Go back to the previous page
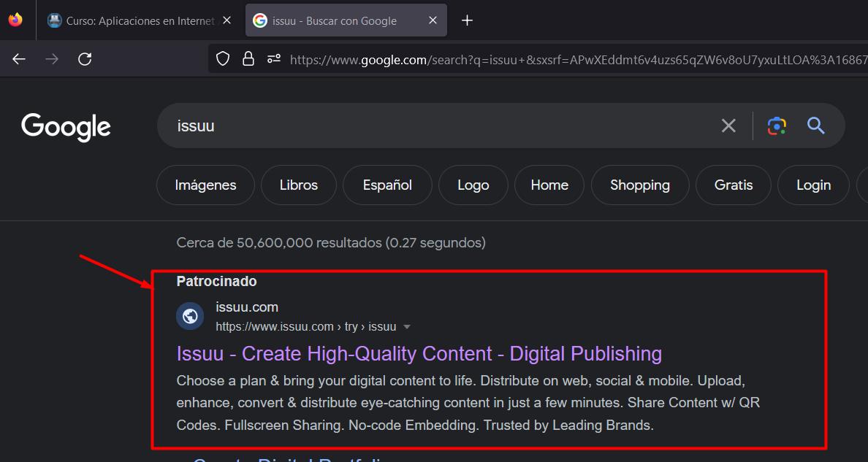 [19, 58]
